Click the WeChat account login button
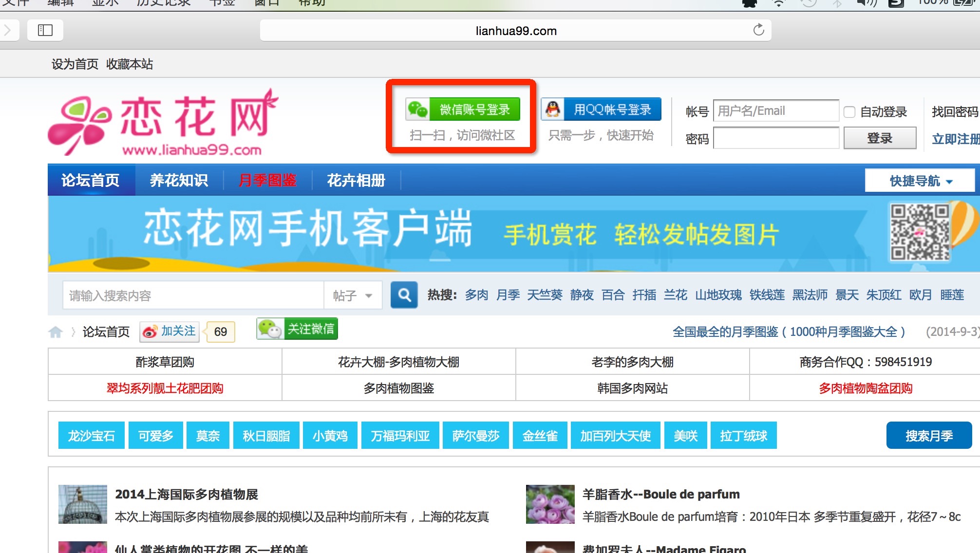Image resolution: width=980 pixels, height=553 pixels. point(462,109)
